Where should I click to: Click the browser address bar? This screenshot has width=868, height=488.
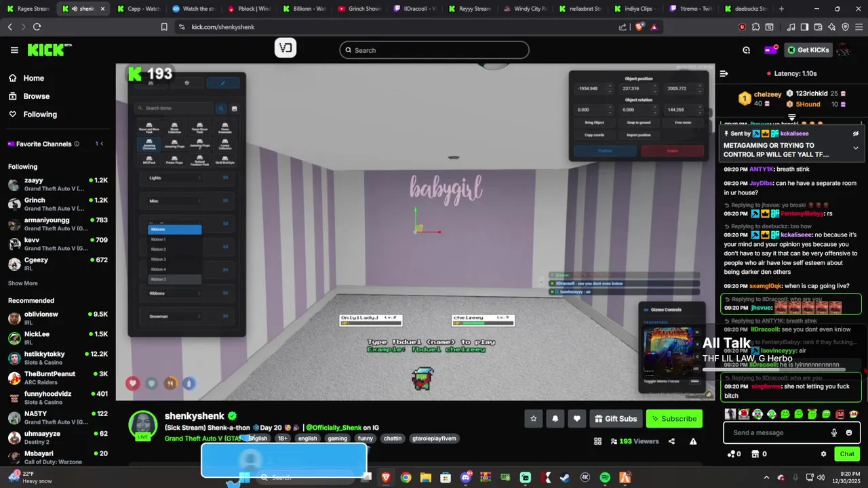(x=400, y=27)
